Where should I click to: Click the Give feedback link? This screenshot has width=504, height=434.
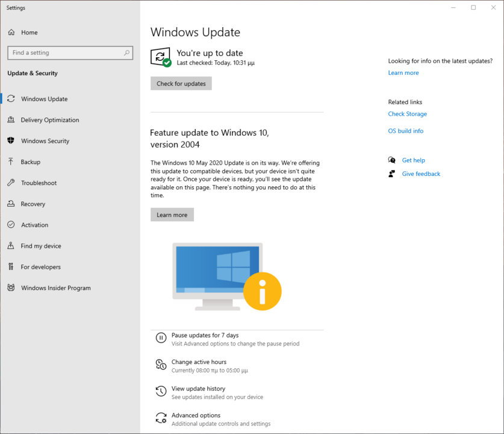421,174
